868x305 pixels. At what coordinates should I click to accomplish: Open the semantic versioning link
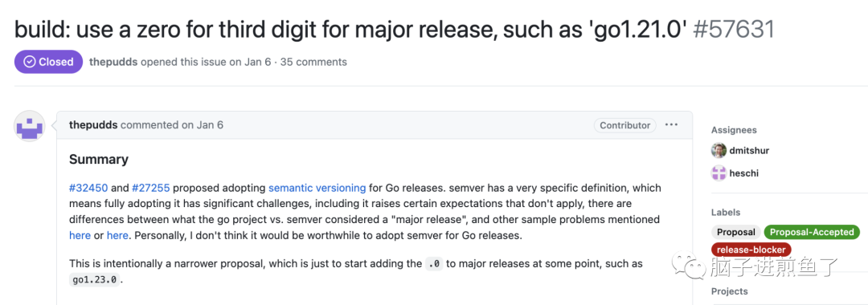[317, 187]
